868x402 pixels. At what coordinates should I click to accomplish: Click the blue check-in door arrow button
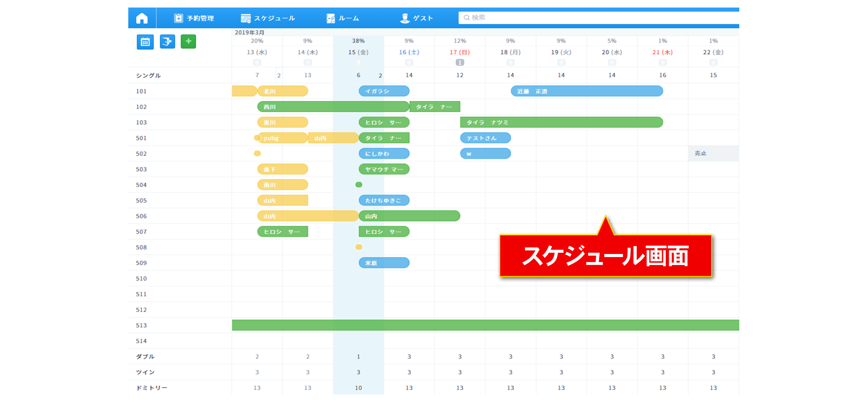click(167, 42)
